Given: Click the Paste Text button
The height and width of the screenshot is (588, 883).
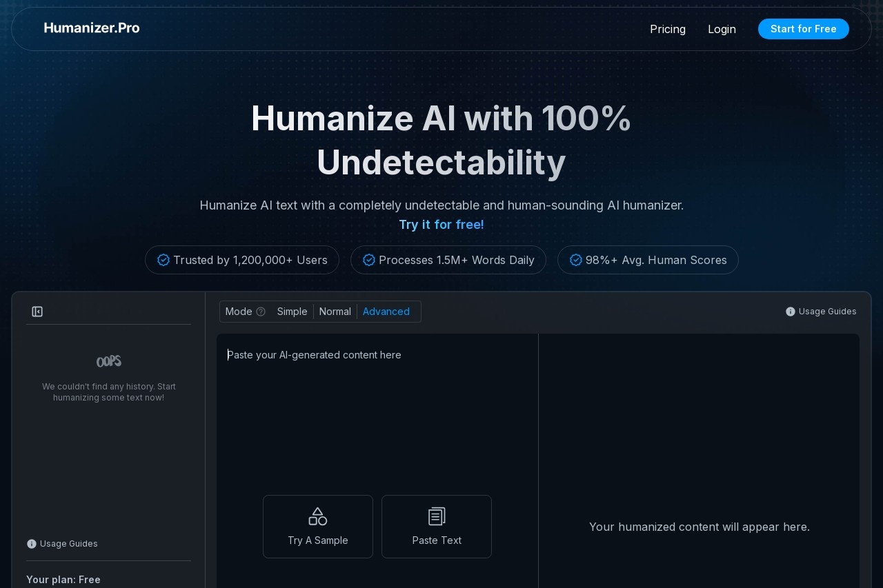Looking at the screenshot, I should click(x=437, y=527).
